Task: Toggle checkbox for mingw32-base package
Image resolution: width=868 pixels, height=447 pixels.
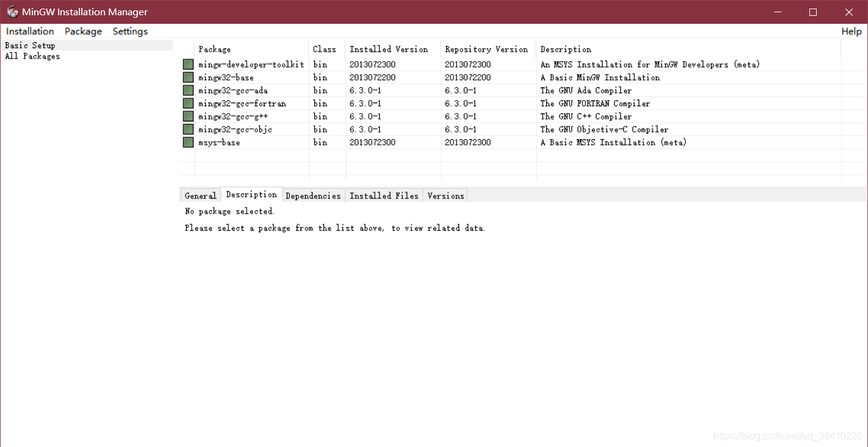Action: 188,78
